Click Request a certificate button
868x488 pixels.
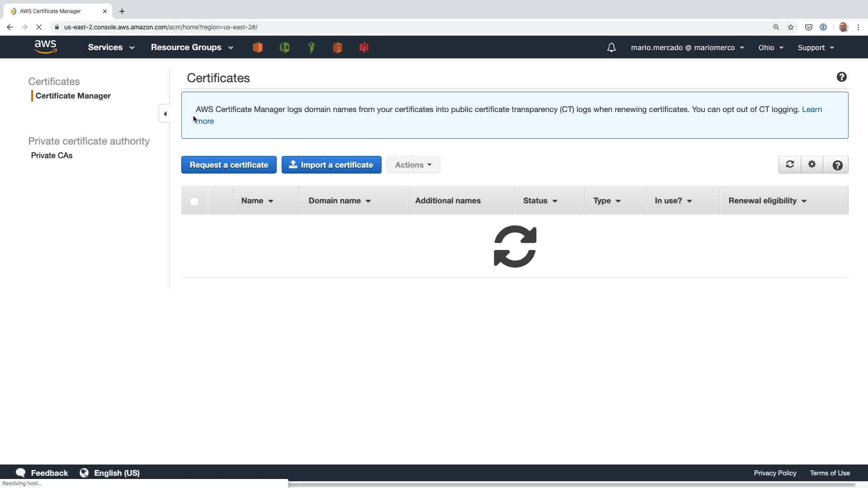click(229, 165)
